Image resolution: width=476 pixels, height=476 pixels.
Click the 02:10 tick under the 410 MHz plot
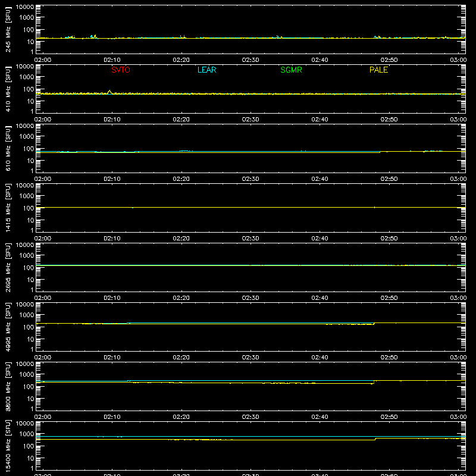[112, 120]
